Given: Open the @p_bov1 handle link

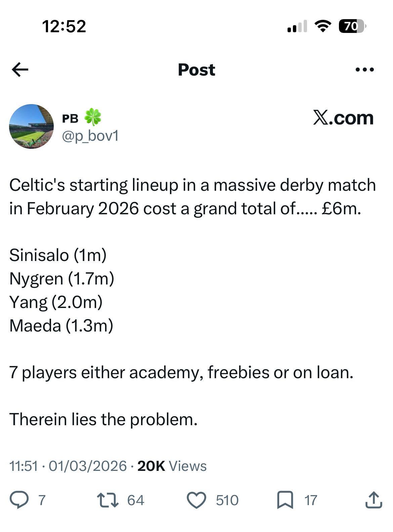Looking at the screenshot, I should (90, 136).
